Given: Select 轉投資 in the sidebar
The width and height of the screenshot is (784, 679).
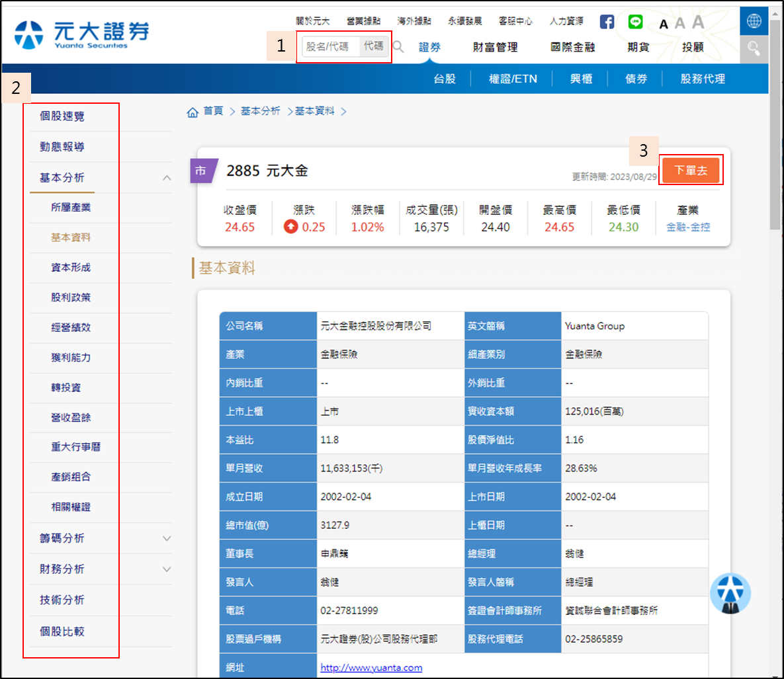Looking at the screenshot, I should (65, 387).
